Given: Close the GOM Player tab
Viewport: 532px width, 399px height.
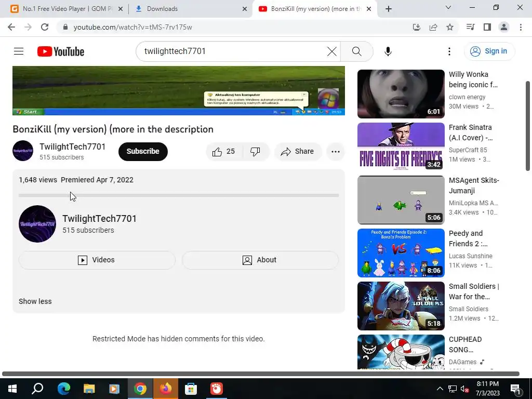Looking at the screenshot, I should (121, 9).
